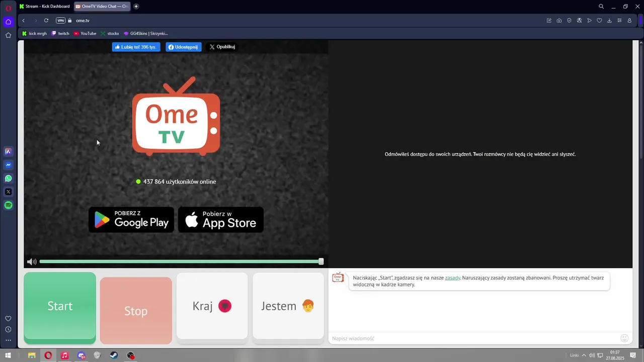Focus the Napisz wiadomość message field

[473, 338]
